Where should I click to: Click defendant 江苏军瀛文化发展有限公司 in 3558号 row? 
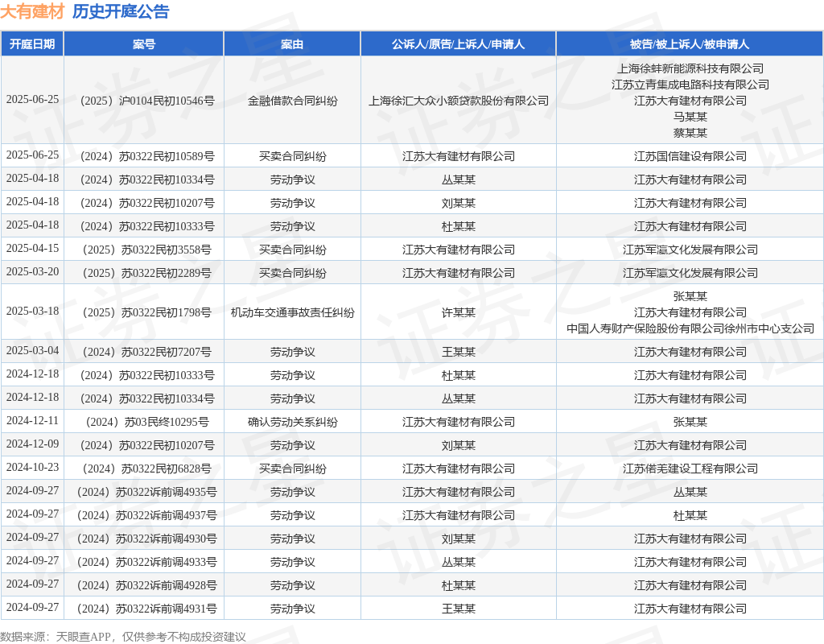coord(690,250)
